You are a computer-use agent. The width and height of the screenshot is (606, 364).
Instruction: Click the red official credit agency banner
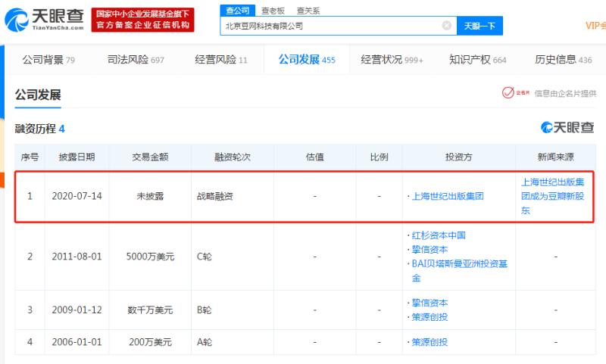142,20
